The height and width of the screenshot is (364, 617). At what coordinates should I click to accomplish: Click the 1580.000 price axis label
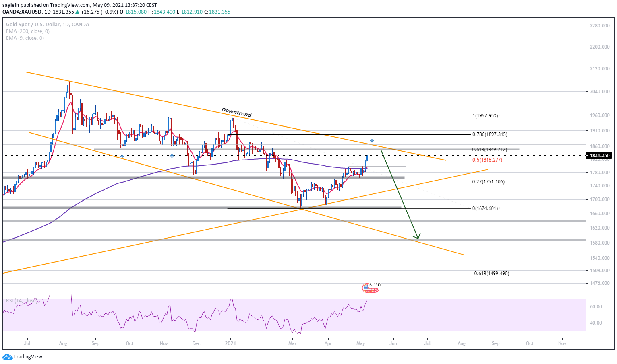(600, 243)
